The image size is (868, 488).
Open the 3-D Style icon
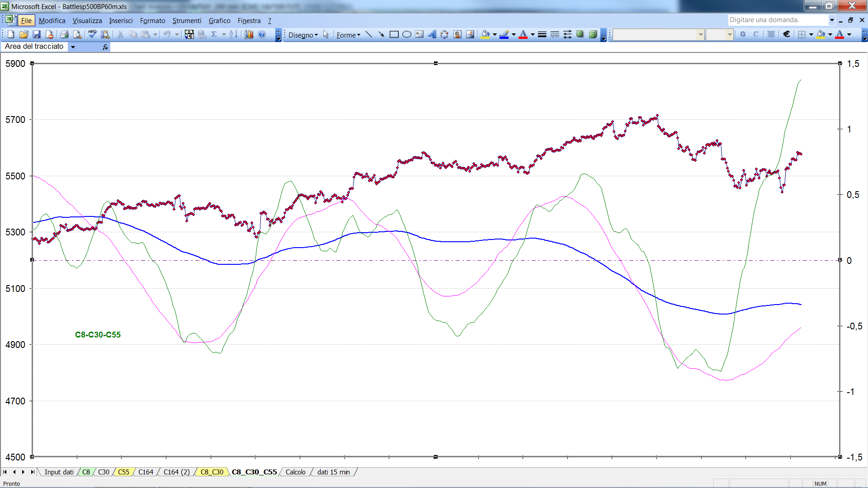(x=593, y=34)
